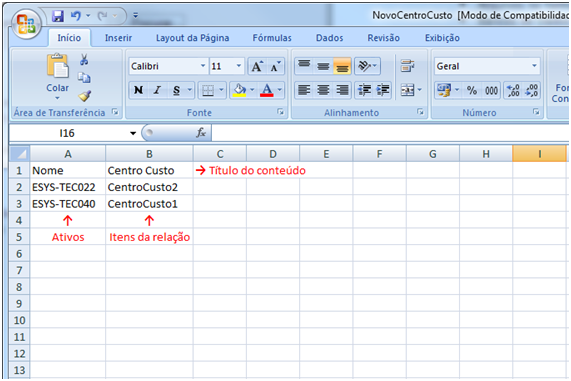Apply yellow fill color bucket
This screenshot has height=381, width=571.
[239, 90]
